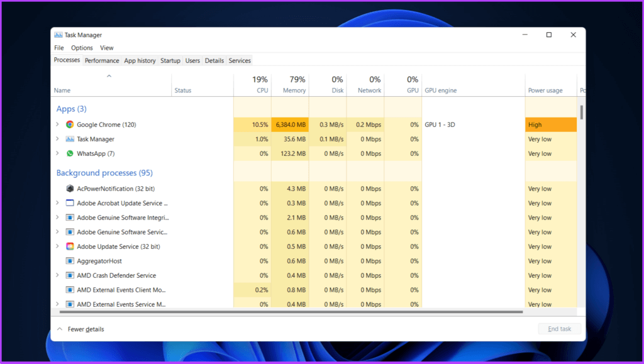Collapse view with Fewer details
Viewport: 644px width, 364px height.
pos(80,329)
